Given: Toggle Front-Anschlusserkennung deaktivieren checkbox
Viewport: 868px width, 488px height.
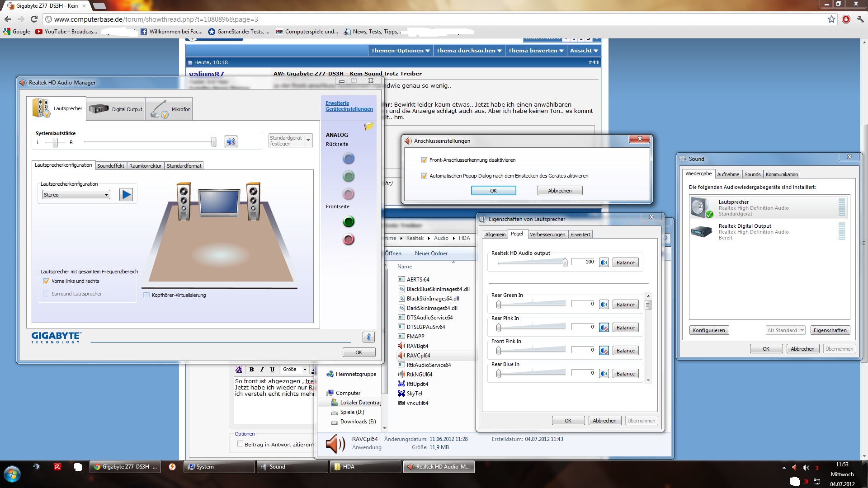Looking at the screenshot, I should (x=424, y=160).
